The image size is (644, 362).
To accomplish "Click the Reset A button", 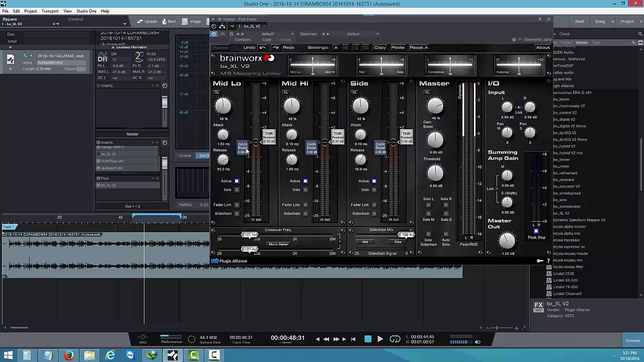I will point(419,47).
